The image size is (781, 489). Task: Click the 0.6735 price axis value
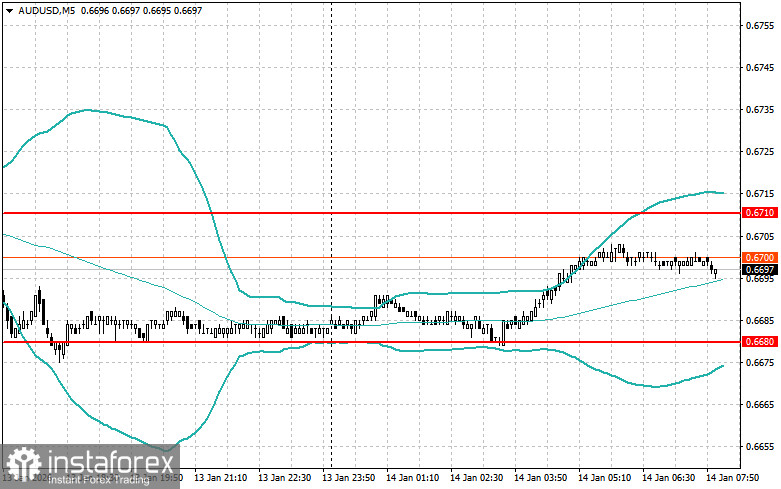pos(760,110)
